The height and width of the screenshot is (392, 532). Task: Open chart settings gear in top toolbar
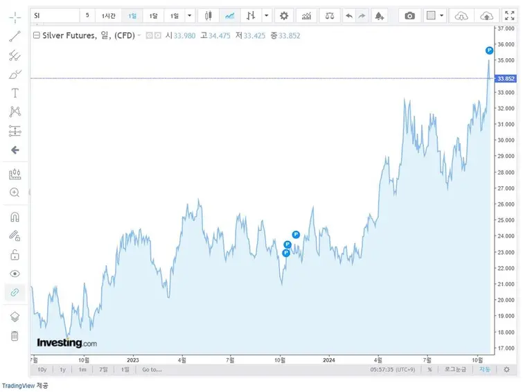(283, 15)
